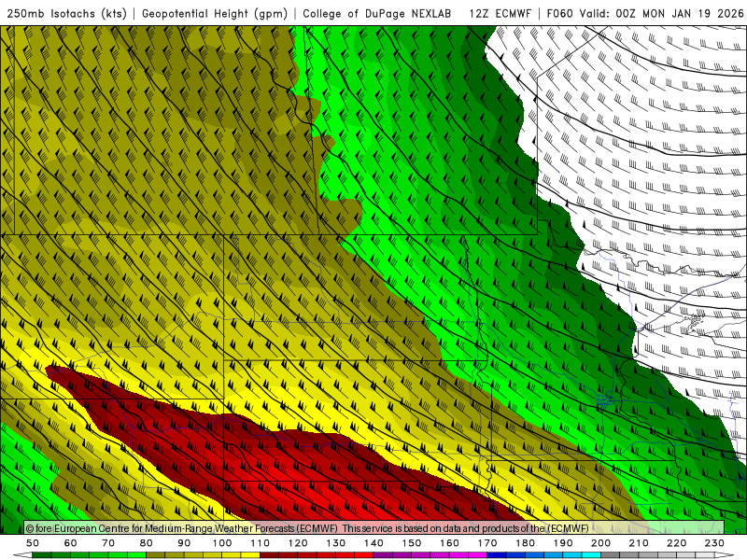The height and width of the screenshot is (560, 747).
Task: Click the "F060" forecast hour text
Action: 559,14
